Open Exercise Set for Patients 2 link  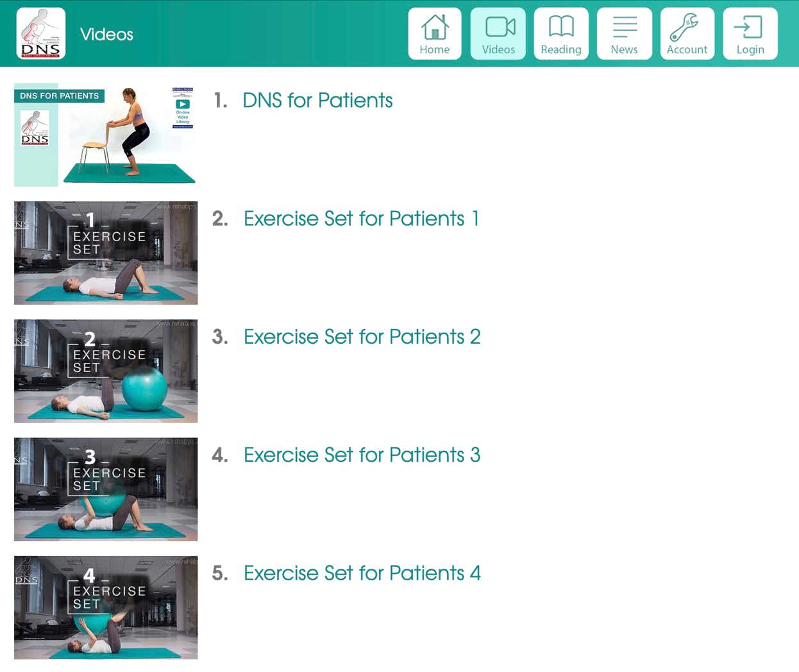(x=362, y=337)
